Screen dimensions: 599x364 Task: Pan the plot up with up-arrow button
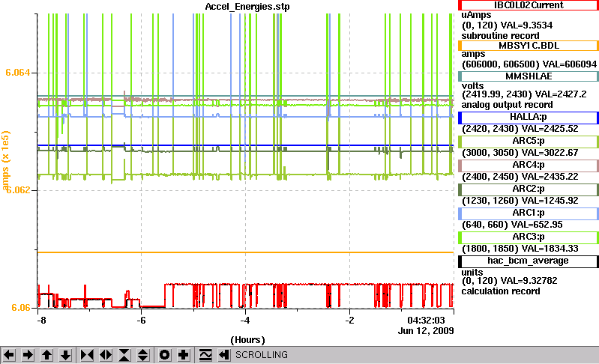pos(47,355)
